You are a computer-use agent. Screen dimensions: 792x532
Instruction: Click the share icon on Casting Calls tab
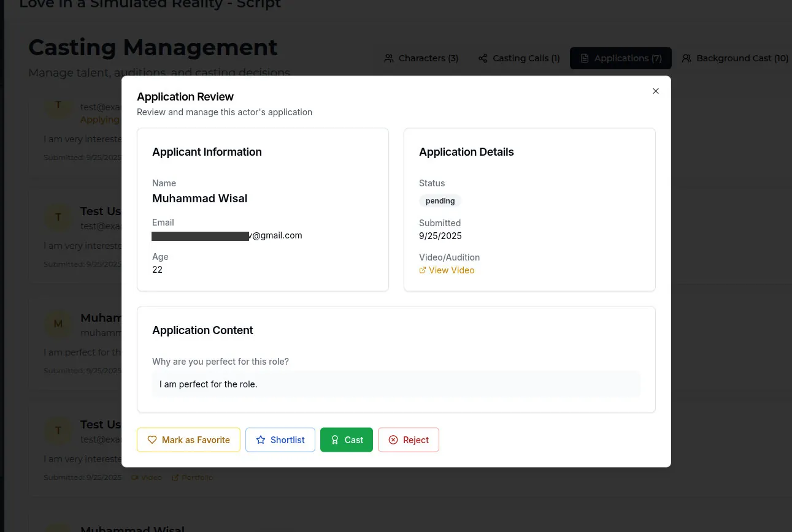click(483, 58)
